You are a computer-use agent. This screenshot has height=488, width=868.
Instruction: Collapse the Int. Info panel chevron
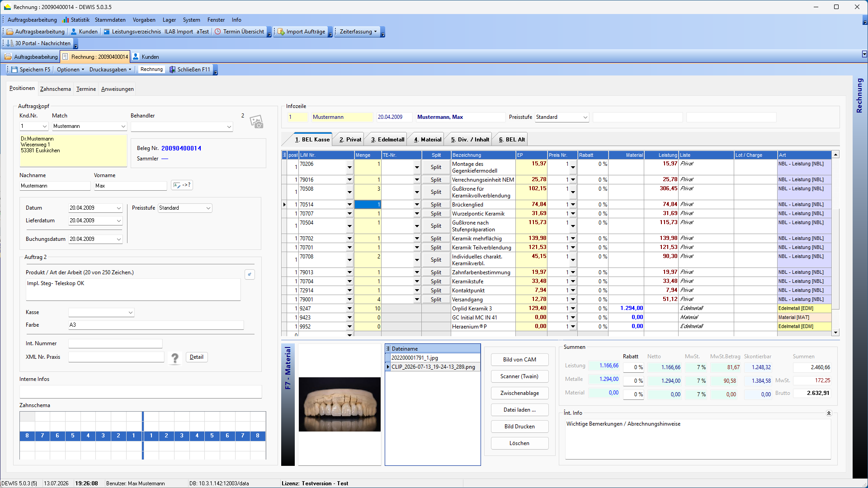click(x=829, y=413)
